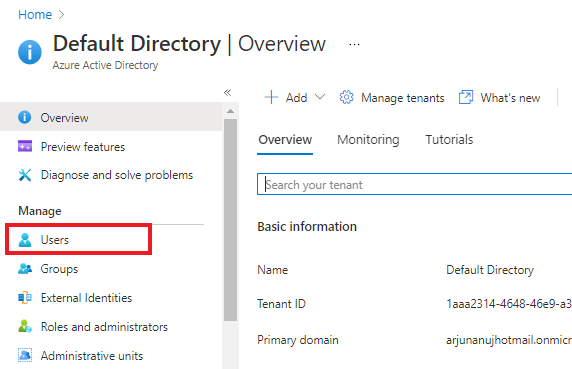Click the Manage tenants gear icon
This screenshot has height=369, width=572.
click(346, 97)
